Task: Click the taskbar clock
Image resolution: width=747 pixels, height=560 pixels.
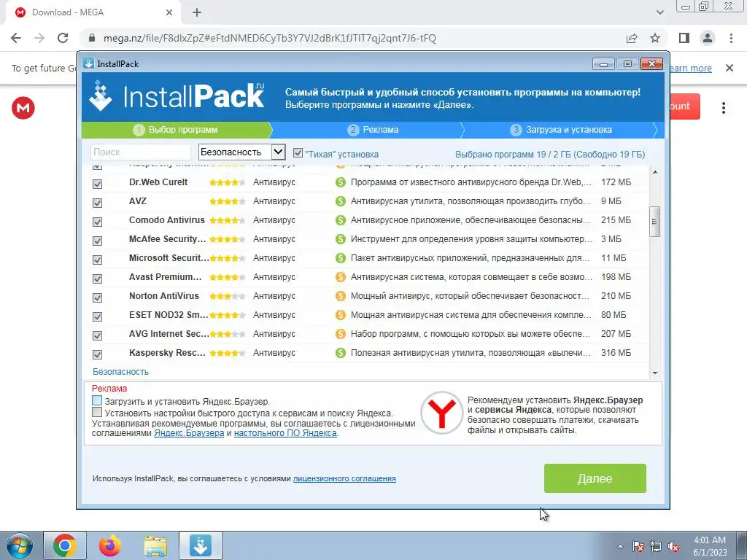Action: (x=710, y=546)
